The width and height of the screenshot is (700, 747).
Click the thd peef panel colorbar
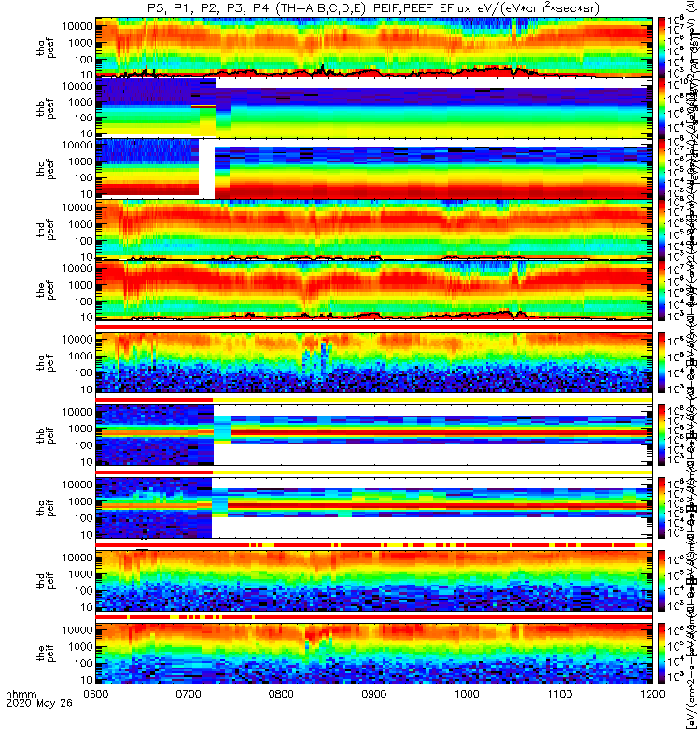[662, 229]
